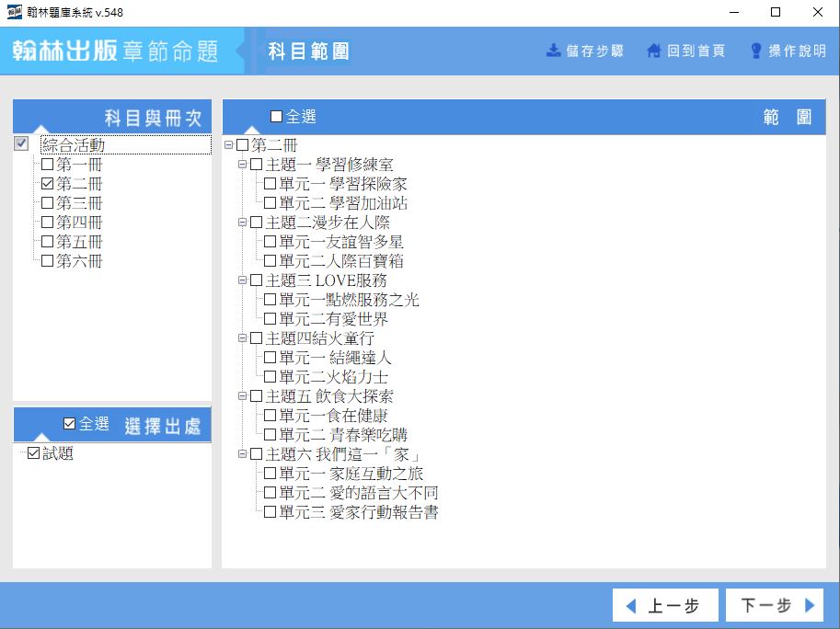Click the app icon in title bar
840x629 pixels.
(16, 13)
